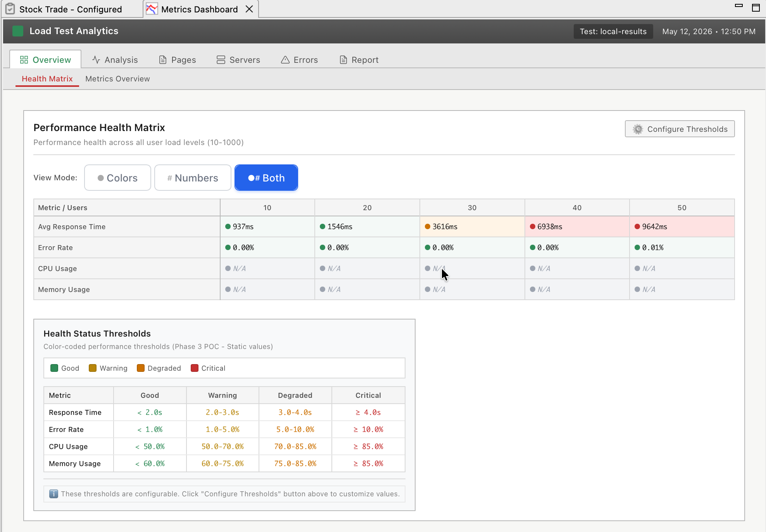This screenshot has height=532, width=766.
Task: Open the Overview tab
Action: coord(45,60)
